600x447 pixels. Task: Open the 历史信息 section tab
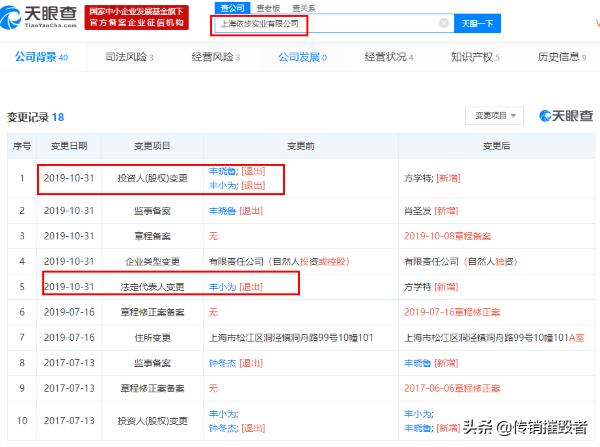(562, 57)
